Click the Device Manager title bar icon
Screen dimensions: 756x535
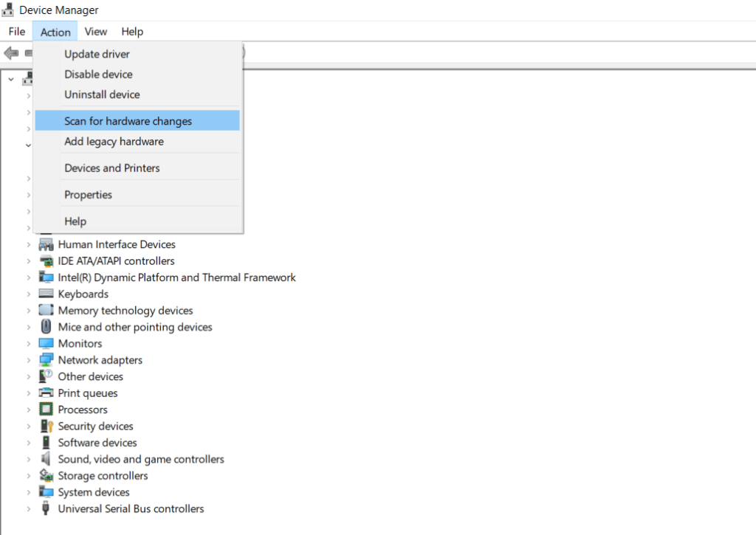[7, 10]
